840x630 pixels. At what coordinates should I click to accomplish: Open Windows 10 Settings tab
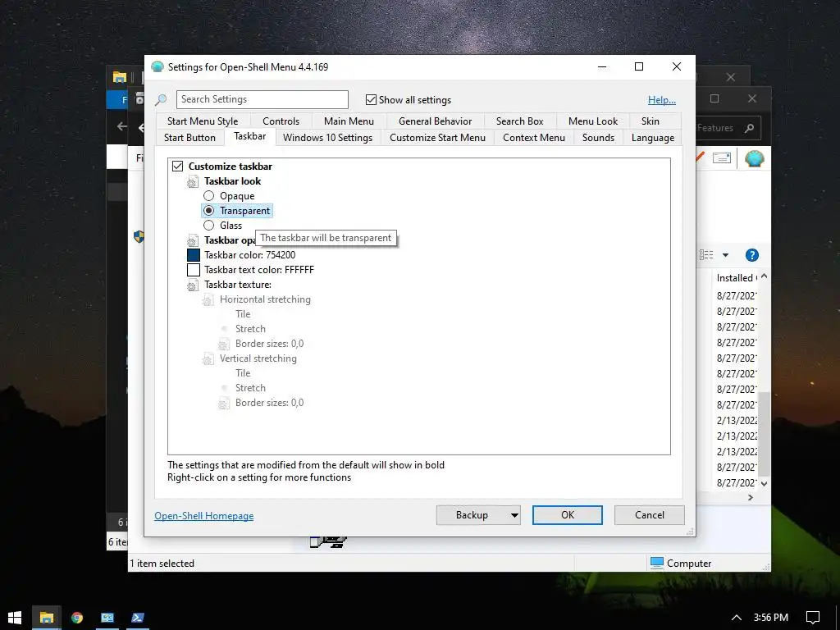click(x=327, y=138)
